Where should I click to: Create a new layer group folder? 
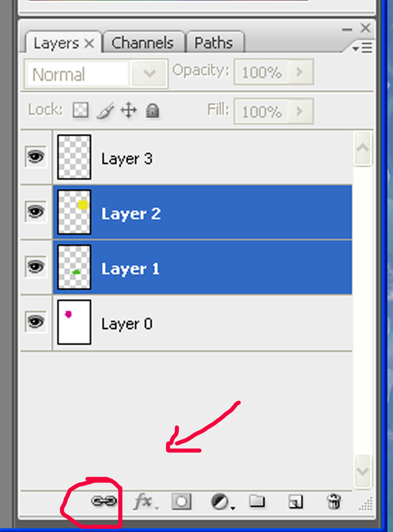pyautogui.click(x=257, y=501)
